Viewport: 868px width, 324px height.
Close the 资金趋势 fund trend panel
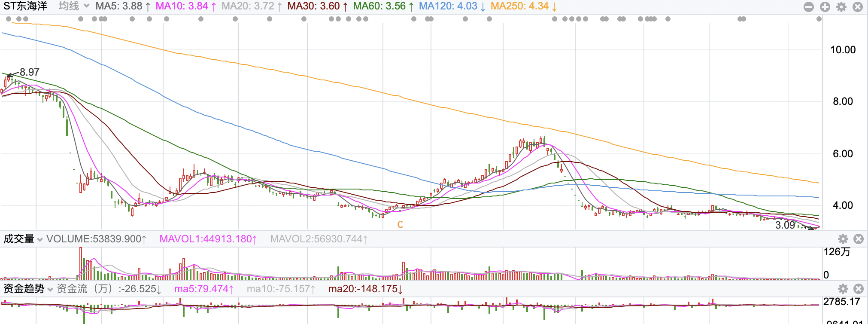pyautogui.click(x=859, y=289)
